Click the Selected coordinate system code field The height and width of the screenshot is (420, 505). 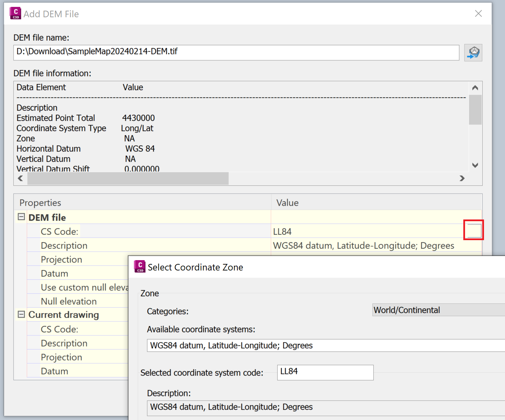(325, 372)
